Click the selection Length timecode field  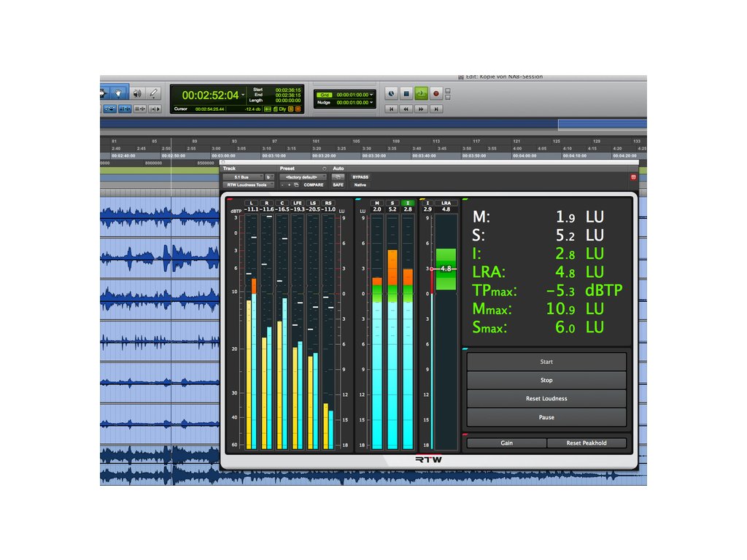(x=287, y=101)
